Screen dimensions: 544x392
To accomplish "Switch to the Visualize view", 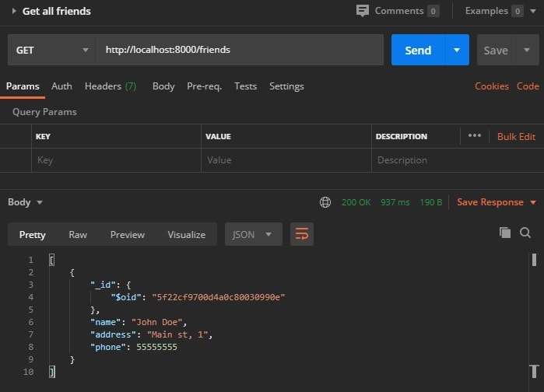I will click(x=187, y=235).
